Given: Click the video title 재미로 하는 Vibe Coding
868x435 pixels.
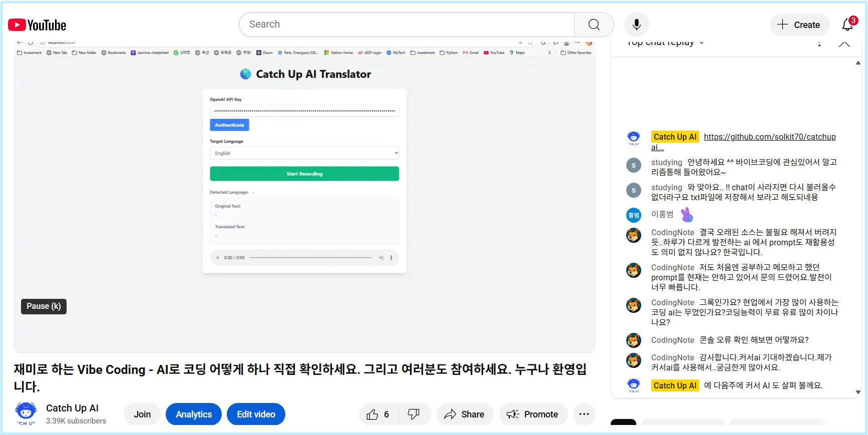Looking at the screenshot, I should tap(300, 378).
